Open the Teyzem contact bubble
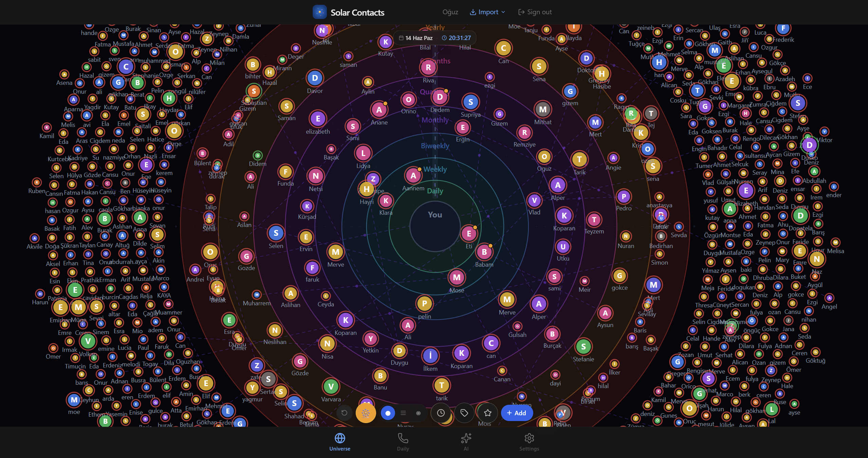The image size is (868, 458). [594, 220]
